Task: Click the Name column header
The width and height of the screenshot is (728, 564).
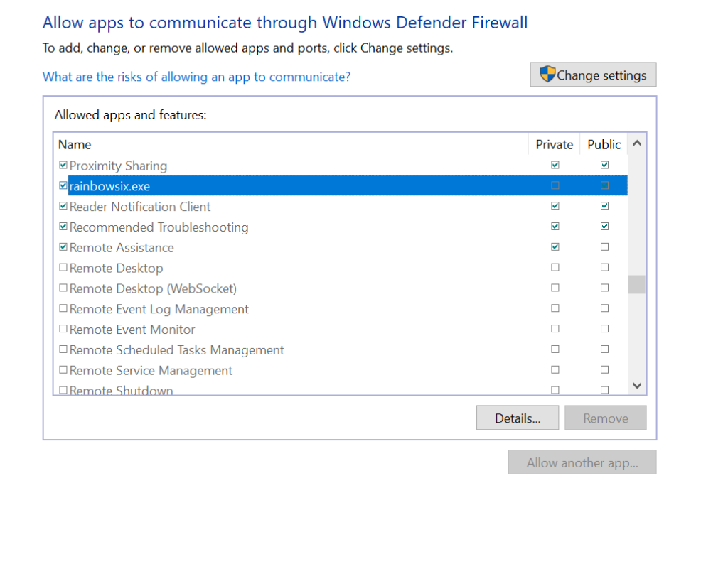Action: [75, 144]
